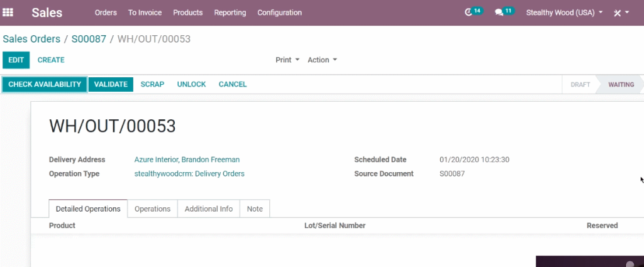
Task: Expand the Action dropdown
Action: click(x=322, y=60)
